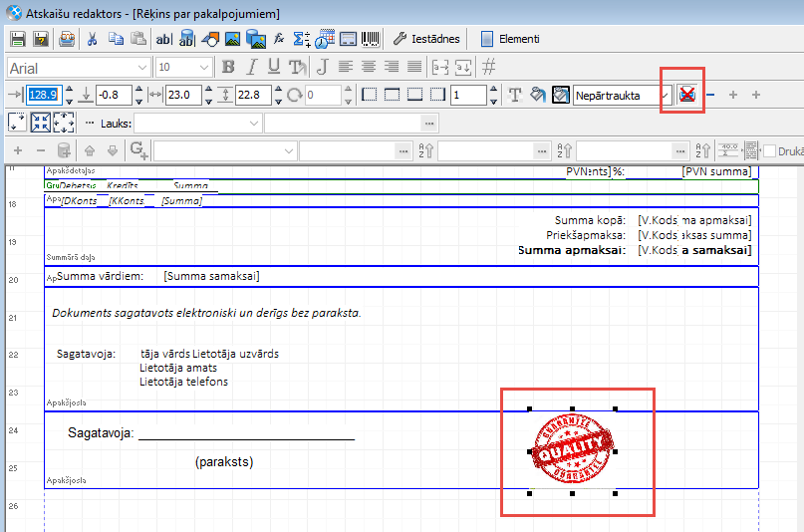
Task: Insert a picture element
Action: 232,40
